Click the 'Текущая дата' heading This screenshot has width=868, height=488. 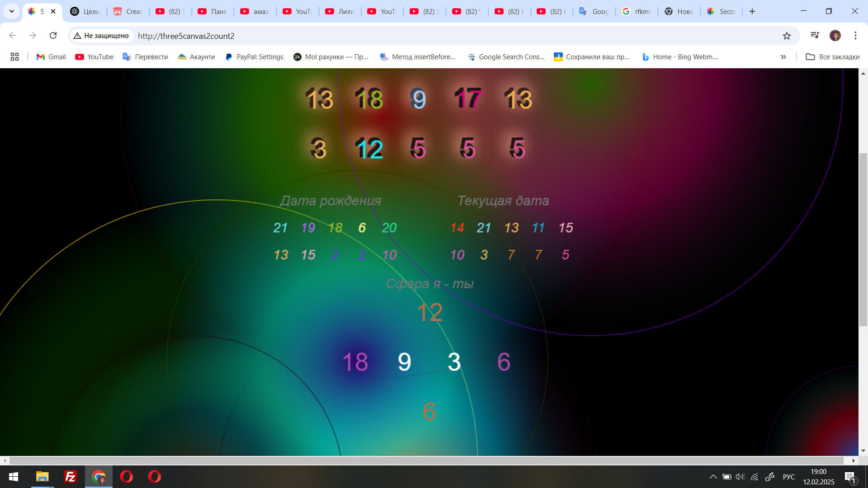503,201
